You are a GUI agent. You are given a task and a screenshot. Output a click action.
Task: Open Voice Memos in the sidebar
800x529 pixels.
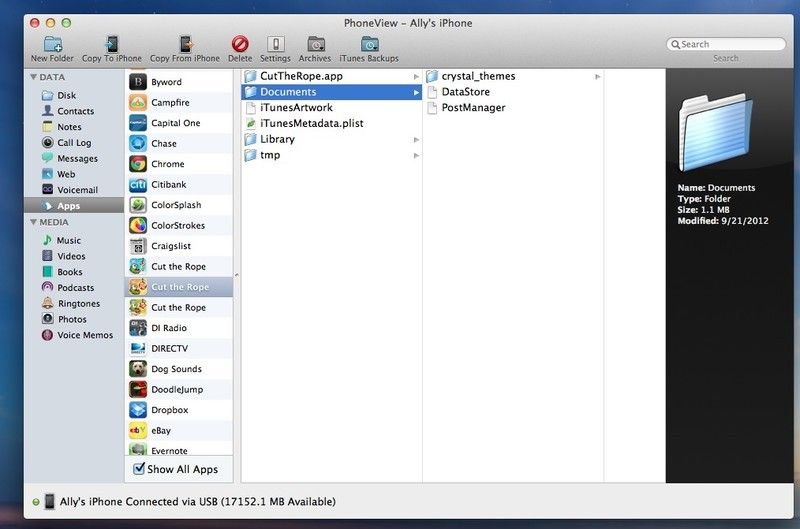click(84, 336)
